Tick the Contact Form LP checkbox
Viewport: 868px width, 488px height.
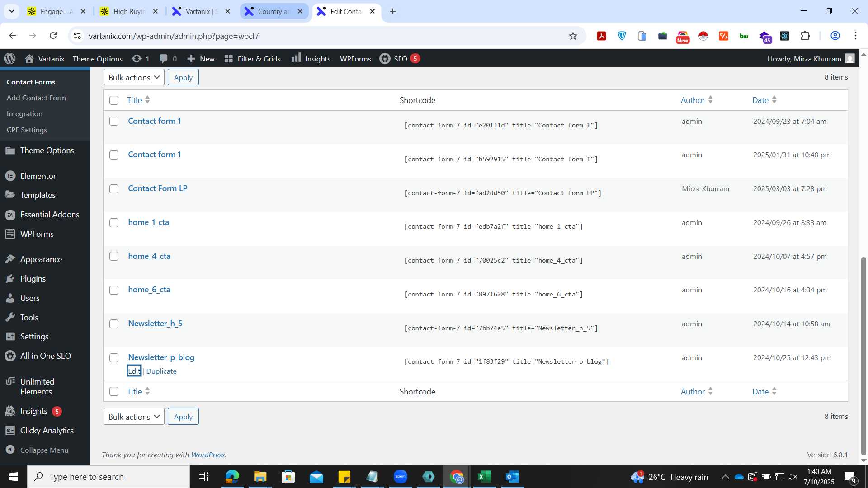tap(114, 189)
